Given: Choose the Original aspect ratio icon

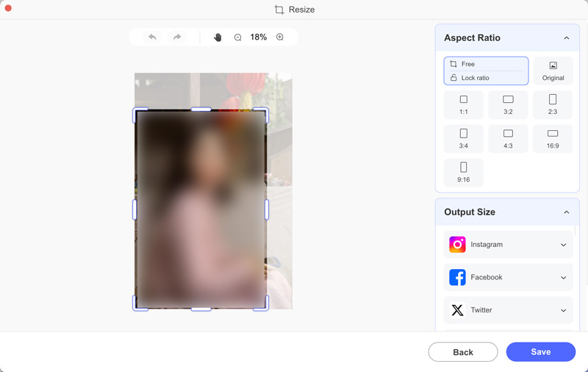Looking at the screenshot, I should tap(553, 71).
